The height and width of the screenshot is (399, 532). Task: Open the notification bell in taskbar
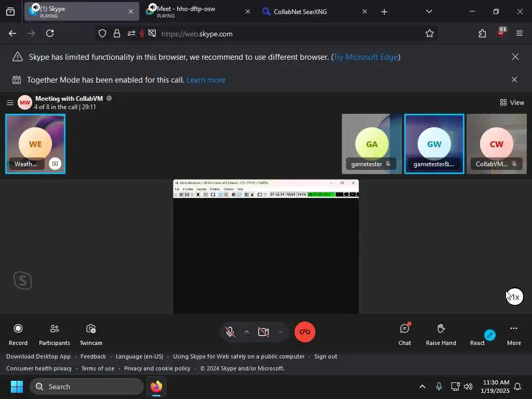pyautogui.click(x=517, y=387)
